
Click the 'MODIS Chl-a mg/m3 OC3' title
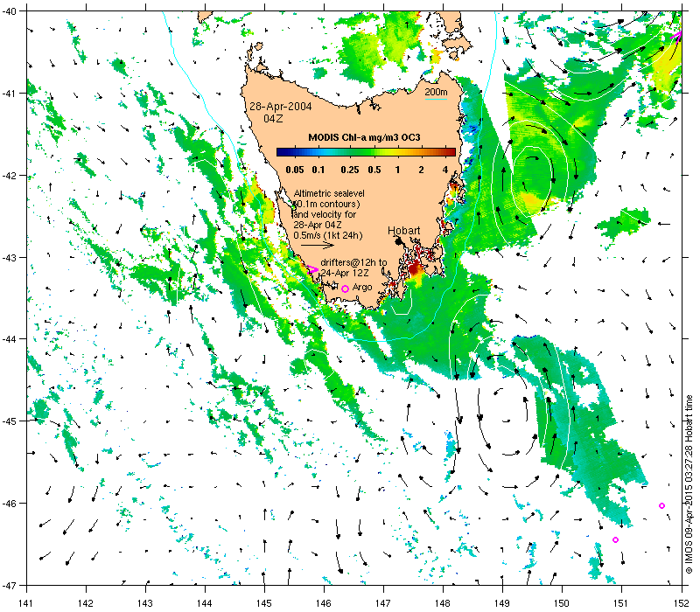364,137
